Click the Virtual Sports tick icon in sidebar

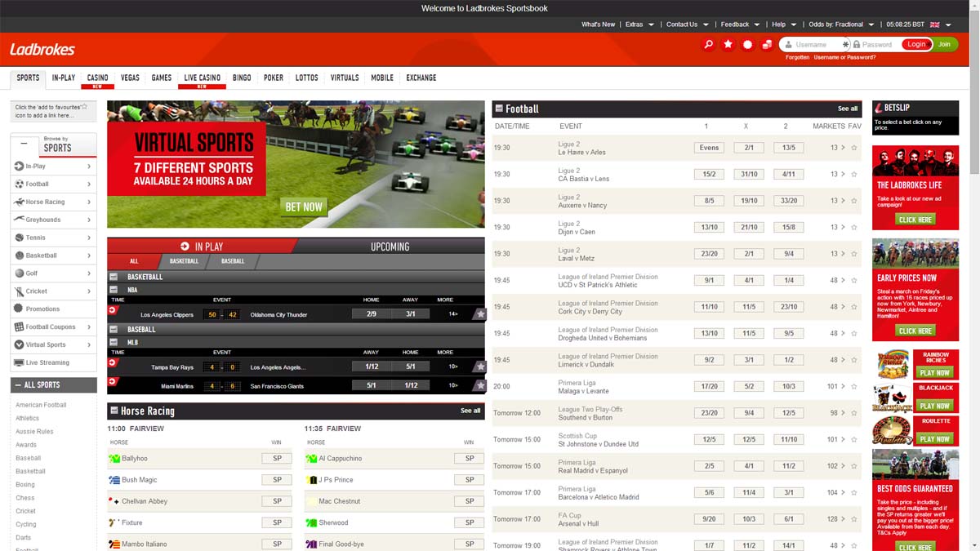click(x=19, y=344)
